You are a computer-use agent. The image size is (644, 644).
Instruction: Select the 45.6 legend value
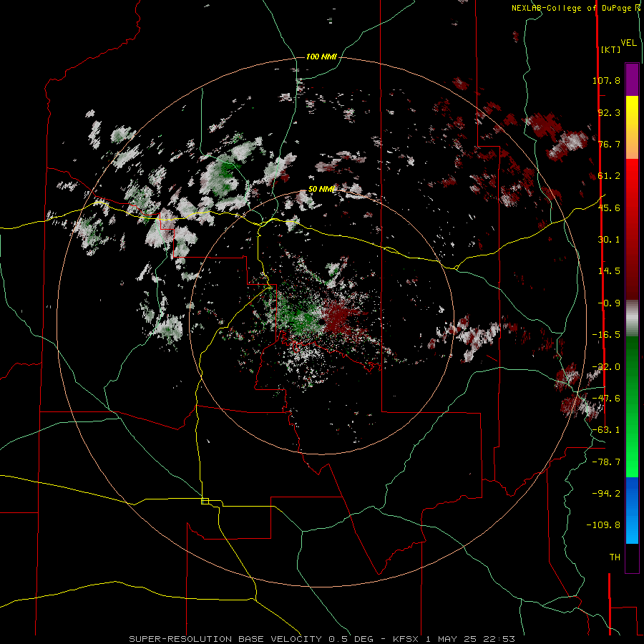coord(609,208)
